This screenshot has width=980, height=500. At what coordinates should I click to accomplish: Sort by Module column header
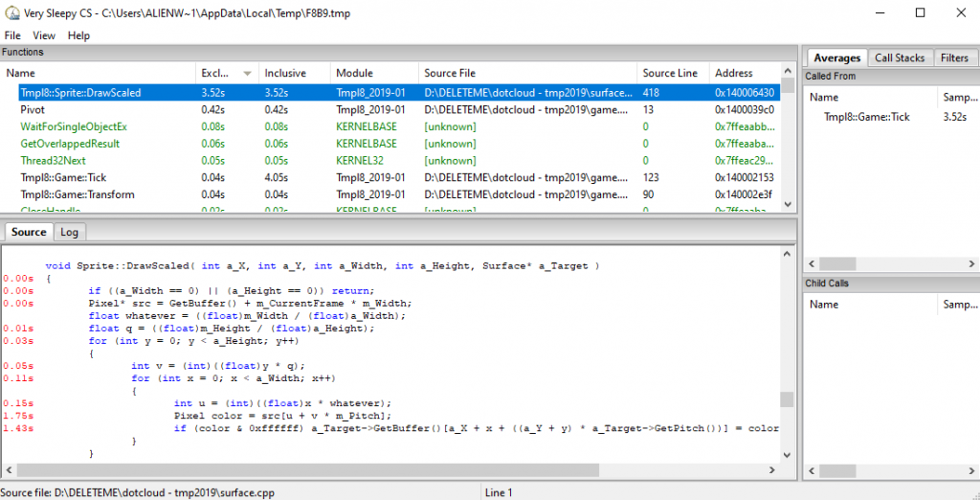coord(374,73)
